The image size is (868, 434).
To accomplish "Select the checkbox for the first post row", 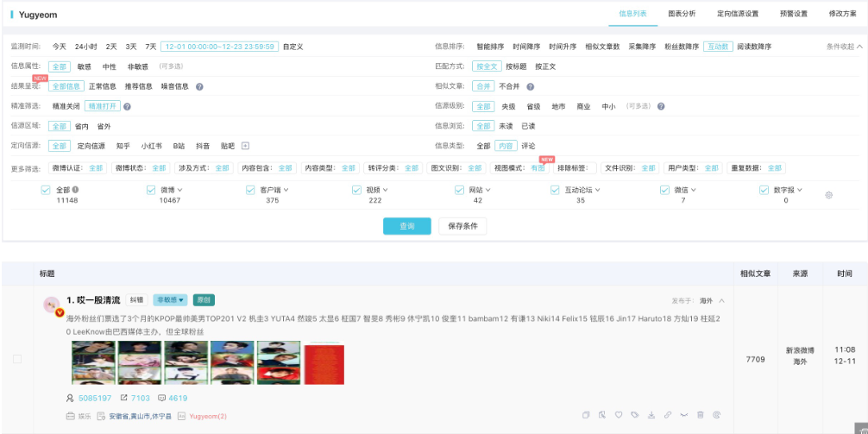I will pos(17,359).
